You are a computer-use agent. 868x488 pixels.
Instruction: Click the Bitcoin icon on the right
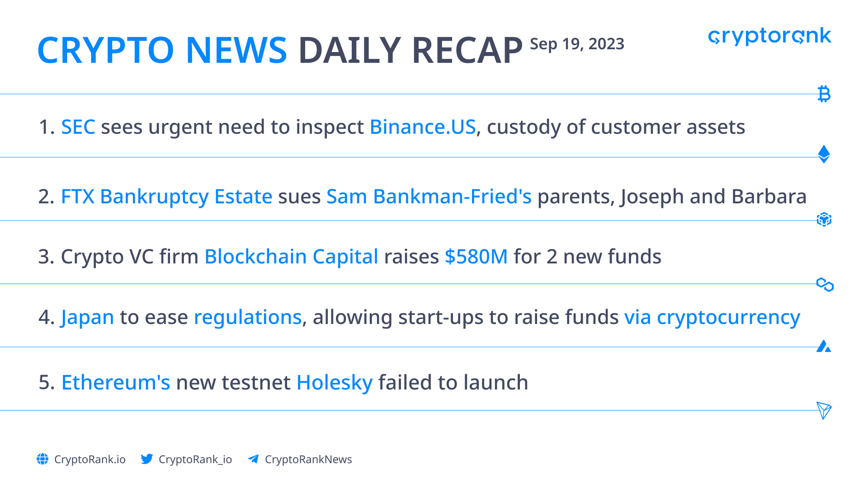point(824,94)
